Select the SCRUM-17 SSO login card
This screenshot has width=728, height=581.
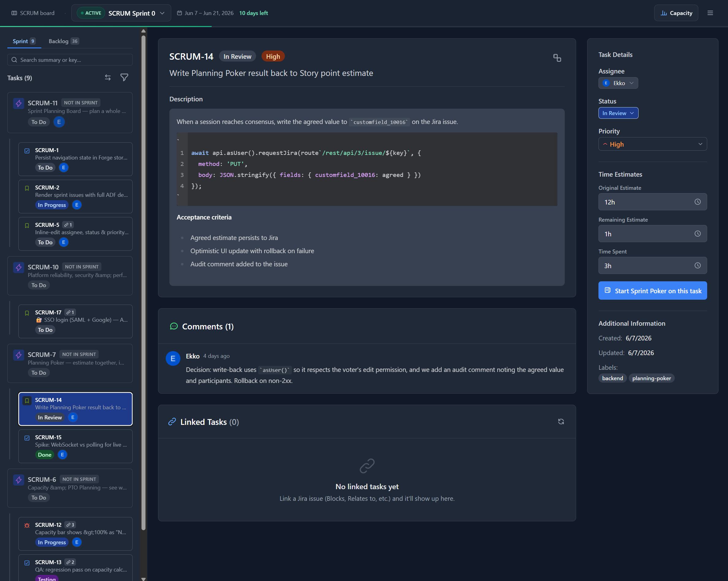coord(75,321)
